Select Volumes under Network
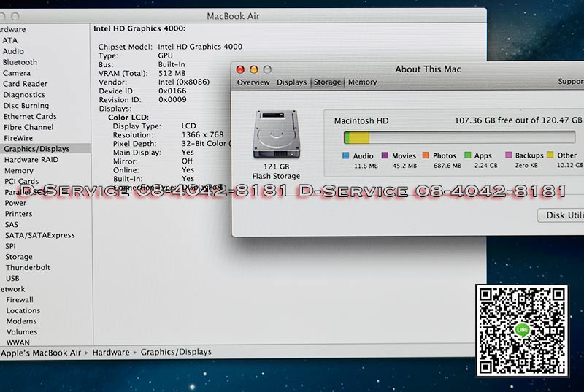The width and height of the screenshot is (584, 392). (22, 332)
